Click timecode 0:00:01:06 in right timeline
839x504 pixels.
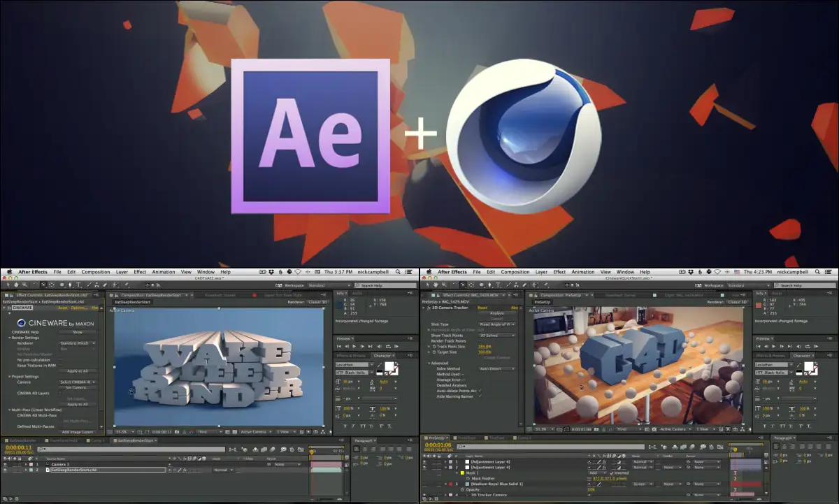(438, 445)
